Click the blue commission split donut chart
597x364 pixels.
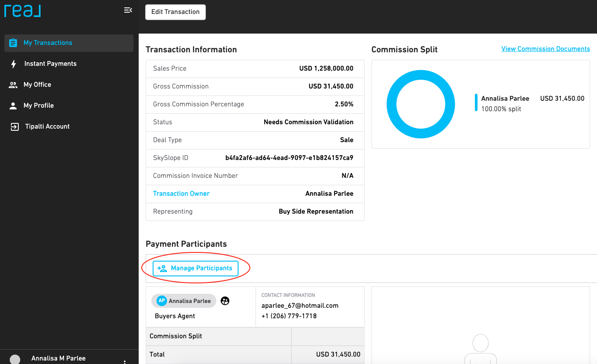pyautogui.click(x=421, y=104)
